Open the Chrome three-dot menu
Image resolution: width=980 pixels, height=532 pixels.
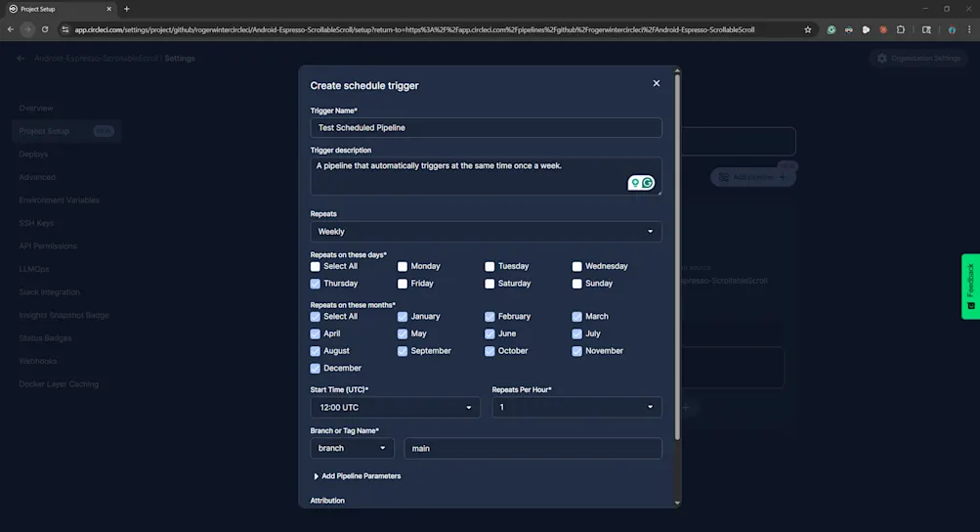click(x=969, y=29)
